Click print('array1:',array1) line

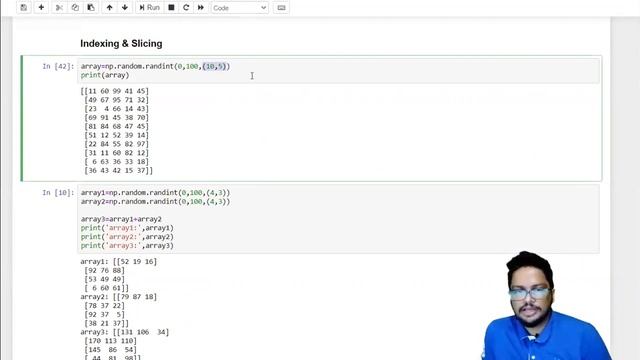click(127, 228)
